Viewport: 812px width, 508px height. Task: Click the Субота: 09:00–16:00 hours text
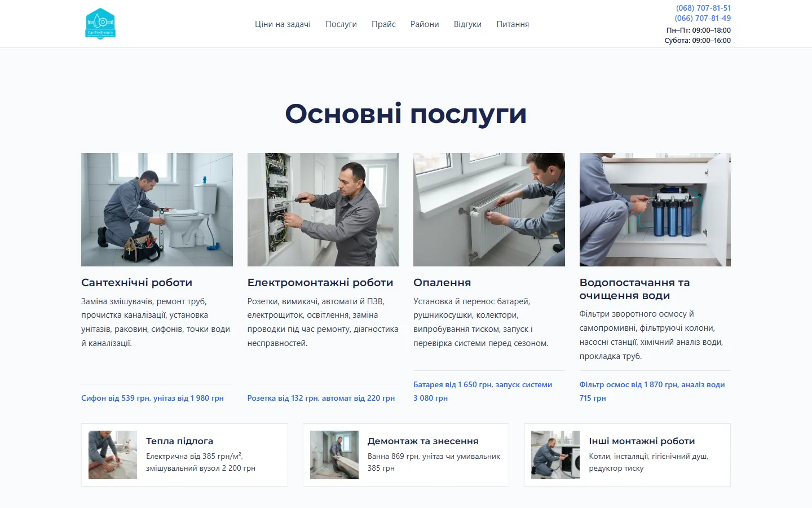coord(698,41)
